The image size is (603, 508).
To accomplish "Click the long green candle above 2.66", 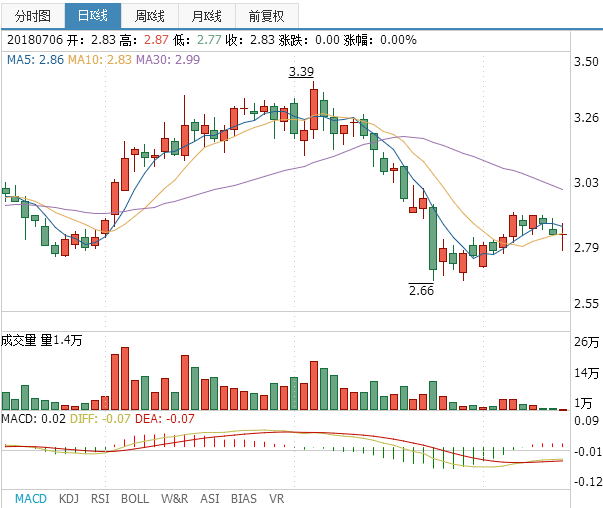I will click(433, 238).
